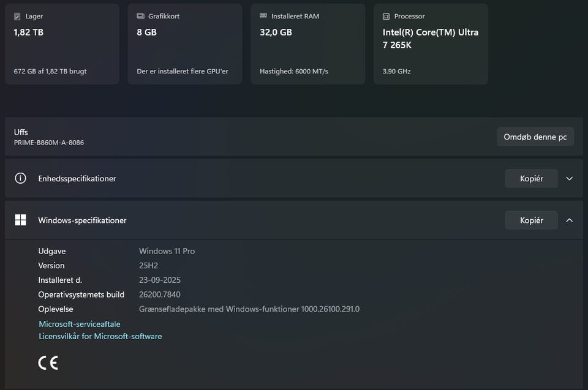The image size is (588, 390).
Task: Copy Windows specifications with Kopiér
Action: click(x=531, y=220)
